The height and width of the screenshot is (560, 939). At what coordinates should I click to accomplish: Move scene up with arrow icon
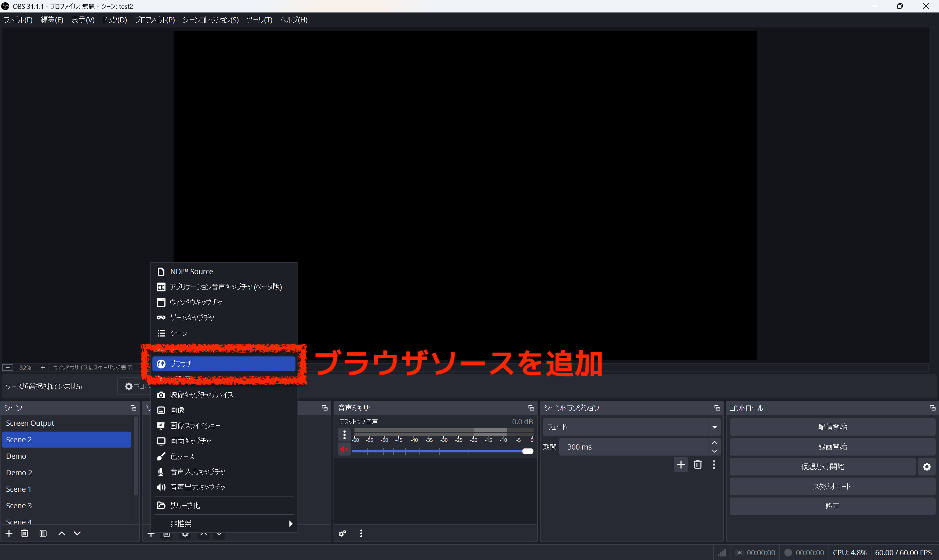[x=62, y=533]
